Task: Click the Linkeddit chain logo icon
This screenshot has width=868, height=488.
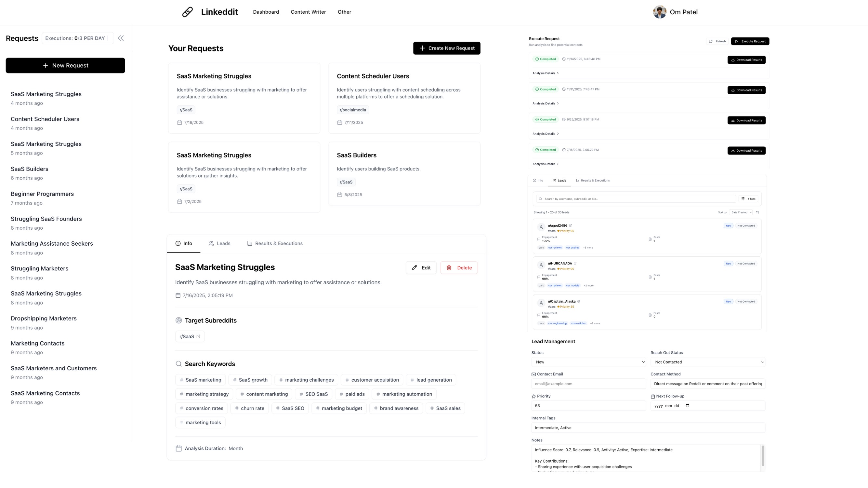Action: click(188, 12)
